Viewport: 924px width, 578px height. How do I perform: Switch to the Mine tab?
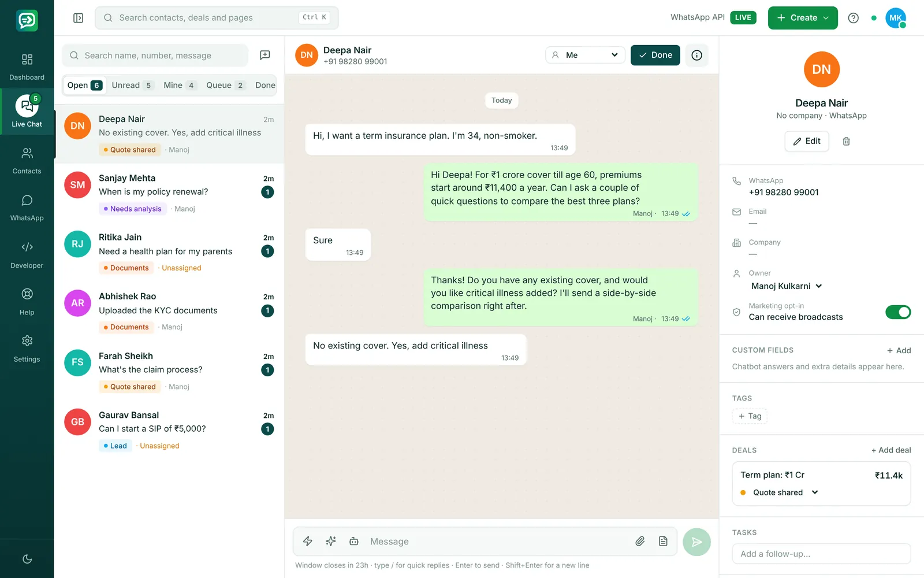(180, 85)
